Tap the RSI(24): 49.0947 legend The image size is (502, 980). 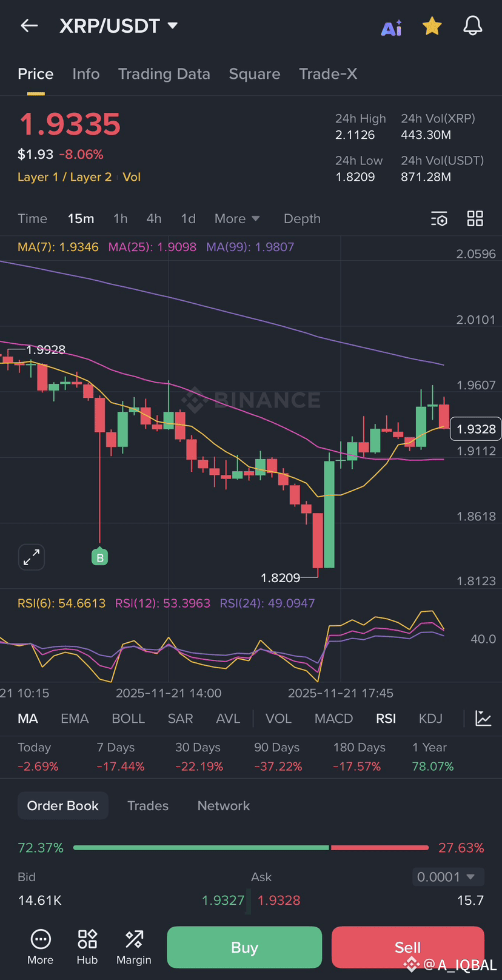tap(267, 603)
